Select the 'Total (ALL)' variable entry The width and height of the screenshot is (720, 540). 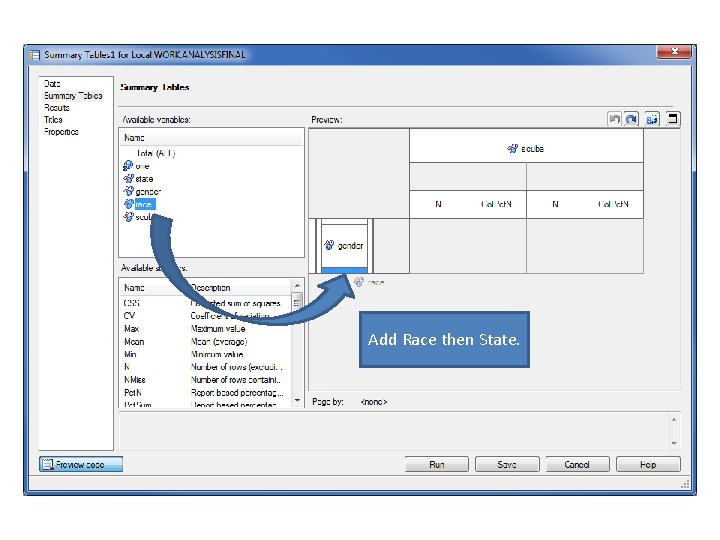coord(156,153)
